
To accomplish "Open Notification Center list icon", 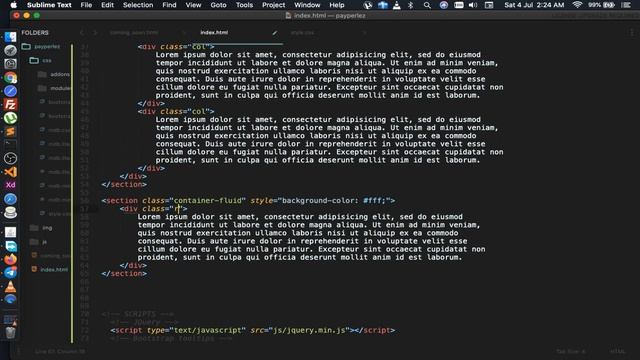I will point(627,5).
